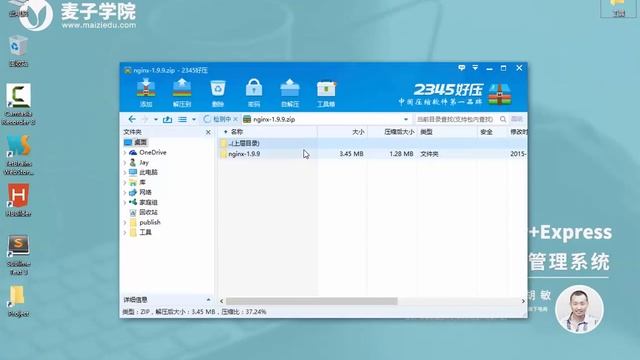The height and width of the screenshot is (360, 640).
Task: Select the JetBrains WebStorm desktop icon
Action: click(x=18, y=155)
